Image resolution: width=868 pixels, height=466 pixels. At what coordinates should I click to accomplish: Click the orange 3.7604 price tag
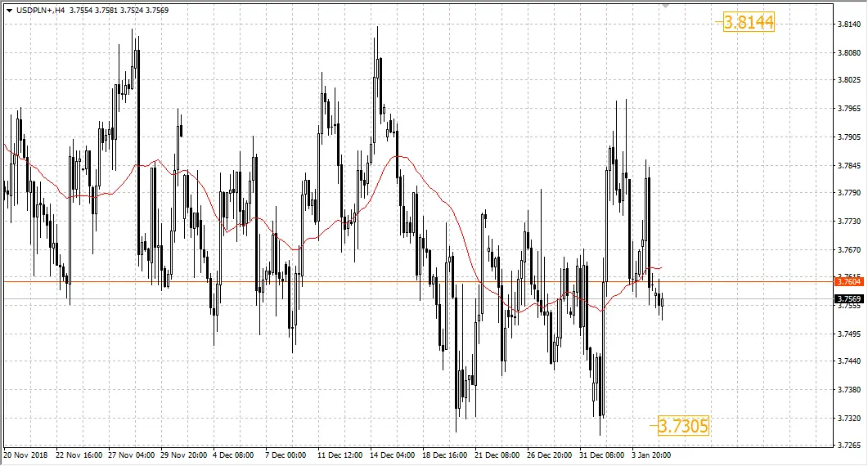[x=848, y=282]
